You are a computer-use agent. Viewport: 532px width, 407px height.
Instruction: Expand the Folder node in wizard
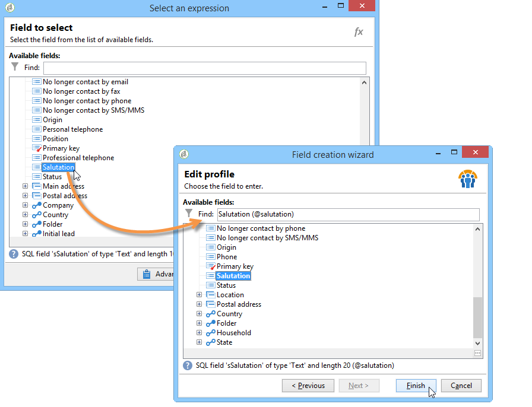(199, 323)
